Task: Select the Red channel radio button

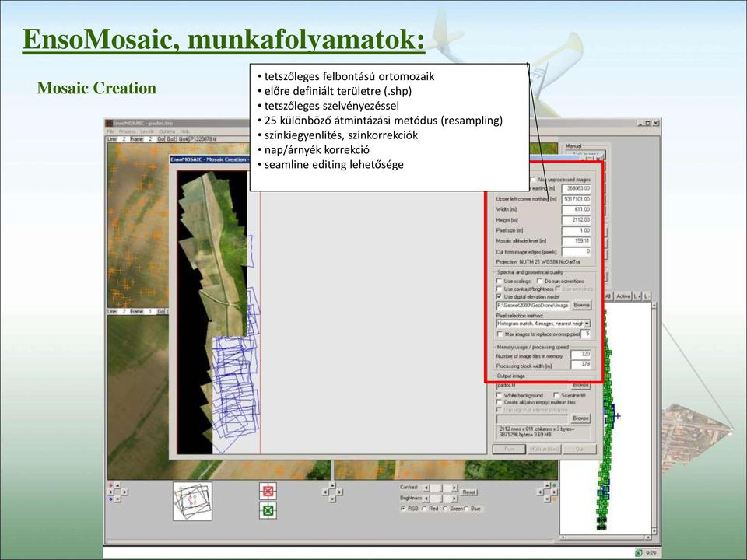Action: [424, 509]
